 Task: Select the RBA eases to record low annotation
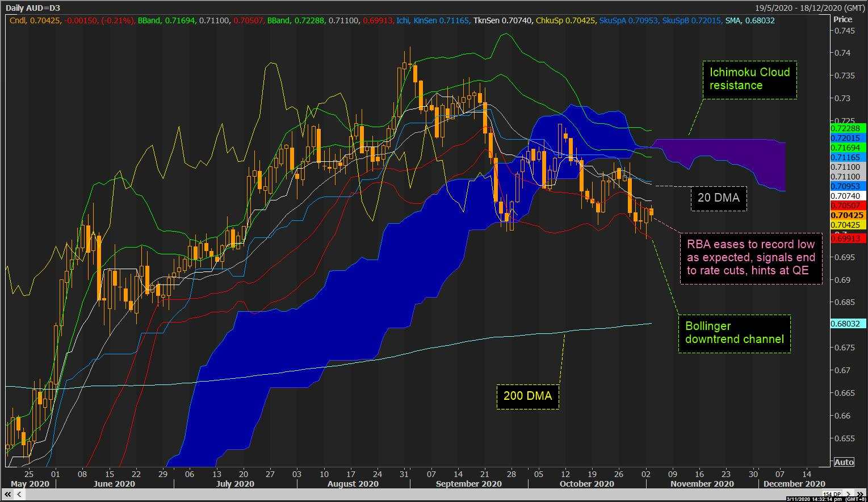click(751, 258)
